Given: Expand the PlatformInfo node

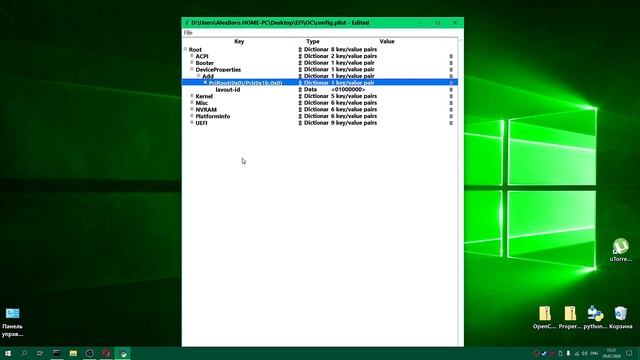Looking at the screenshot, I should tap(192, 116).
